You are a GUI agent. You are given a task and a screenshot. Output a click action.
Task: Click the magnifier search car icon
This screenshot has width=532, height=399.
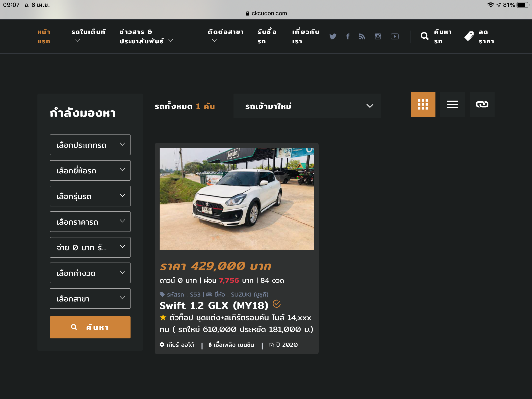tap(424, 36)
